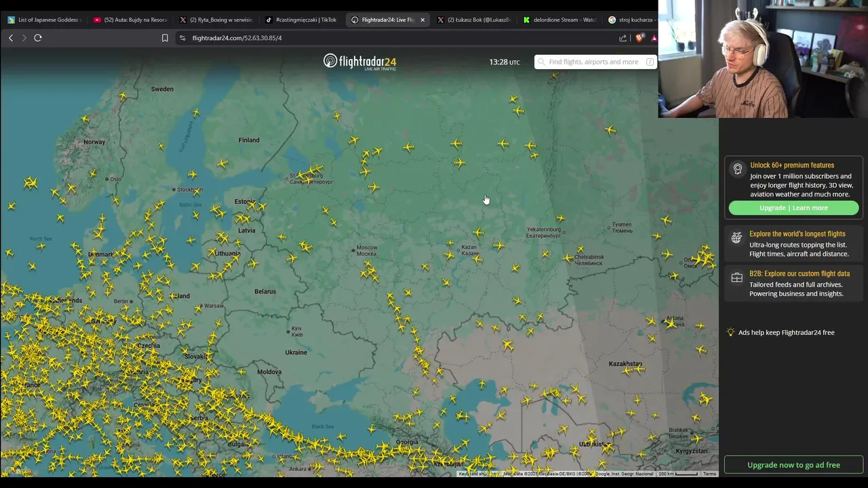Click the premium badge icon beside Unlock 60+
Screen dimensions: 868x488
(738, 169)
